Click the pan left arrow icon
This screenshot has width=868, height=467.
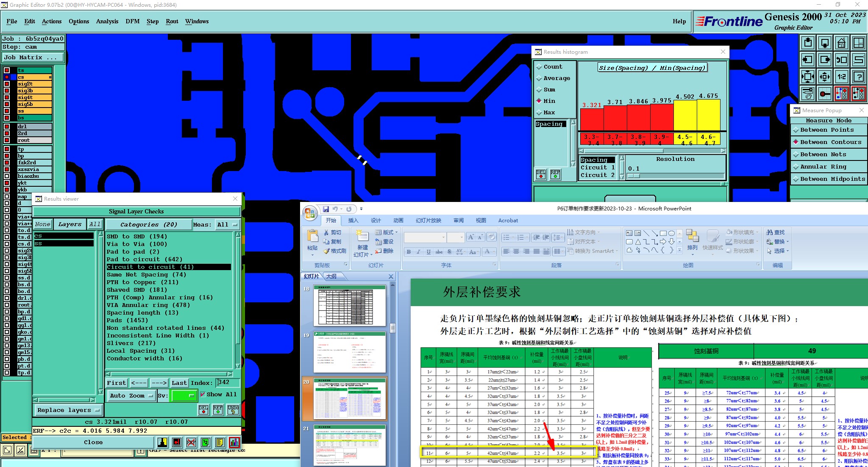808,60
